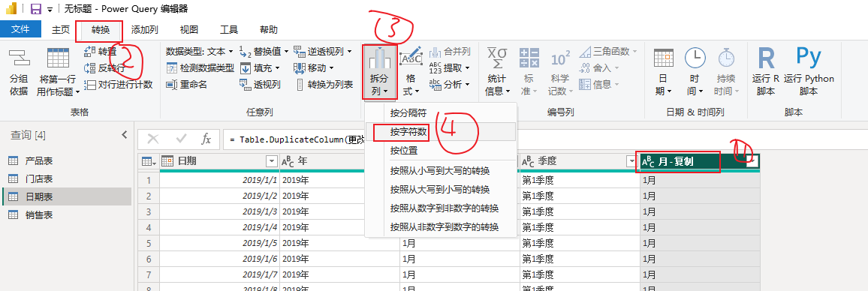Open the 持续时间 stopwatch dropdown
The image size is (868, 291).
tap(726, 72)
